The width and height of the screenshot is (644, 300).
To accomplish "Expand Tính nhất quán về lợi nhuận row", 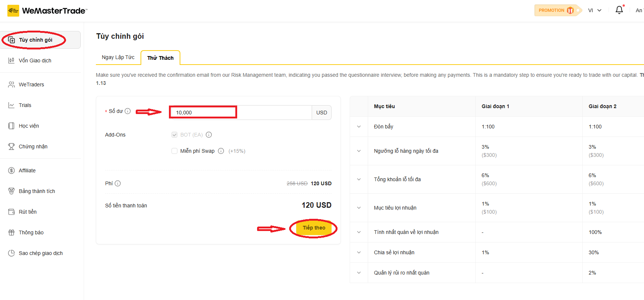I will click(x=359, y=232).
